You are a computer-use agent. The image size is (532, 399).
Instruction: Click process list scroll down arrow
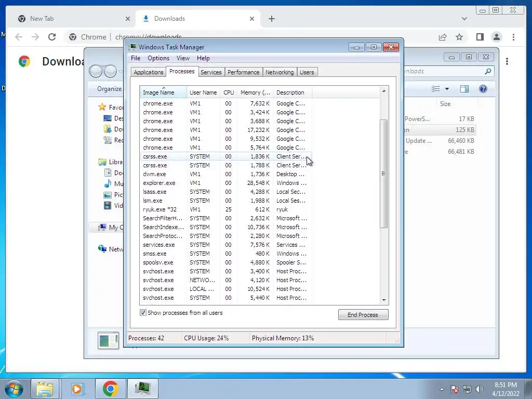point(384,300)
